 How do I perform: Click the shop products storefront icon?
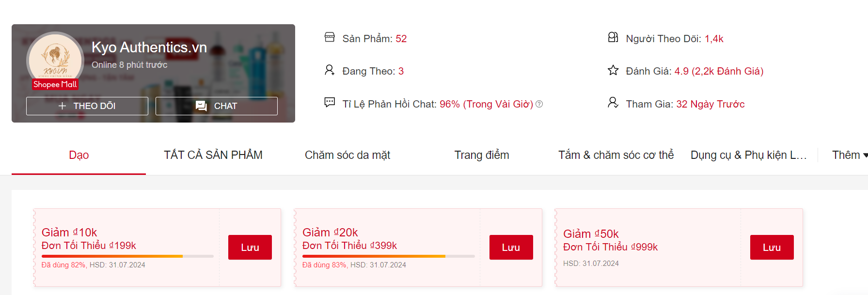[x=330, y=37]
